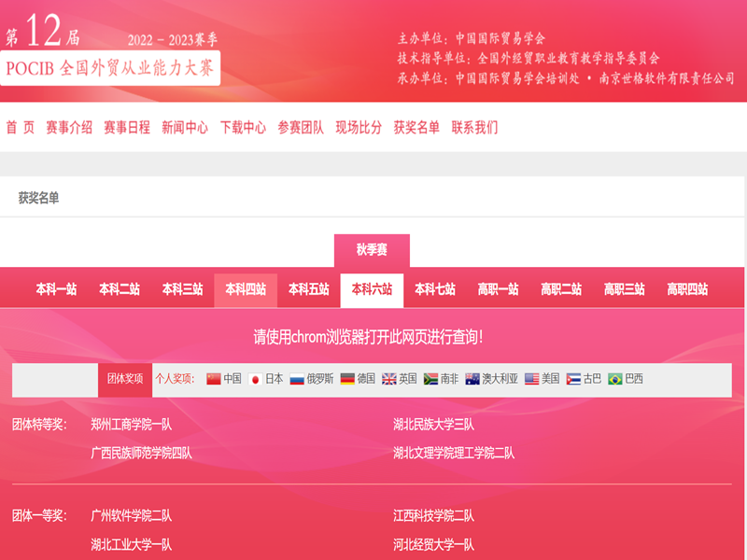The height and width of the screenshot is (560, 747).
Task: Click the POCIB 全国外贸从业能力大赛 logo
Action: click(x=110, y=68)
